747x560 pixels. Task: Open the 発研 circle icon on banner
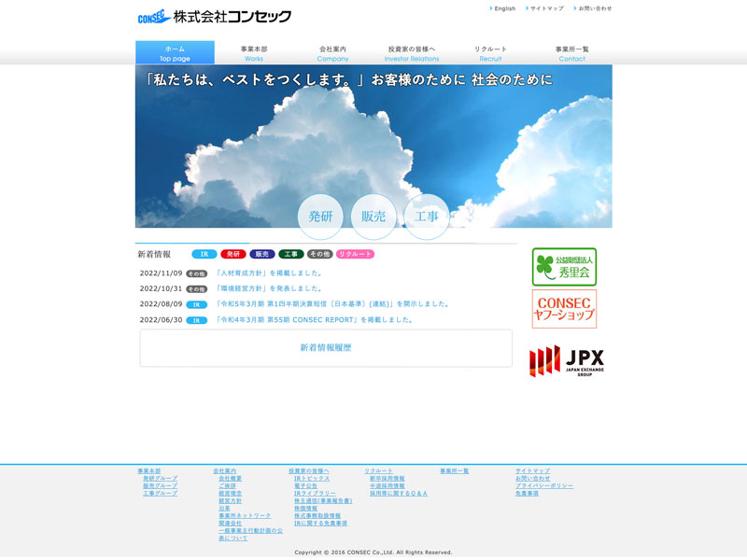click(320, 217)
